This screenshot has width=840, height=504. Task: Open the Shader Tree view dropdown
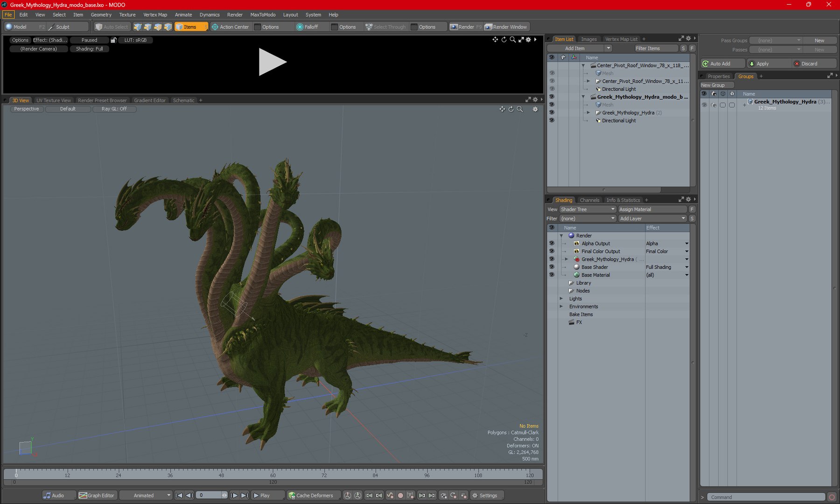(x=588, y=209)
